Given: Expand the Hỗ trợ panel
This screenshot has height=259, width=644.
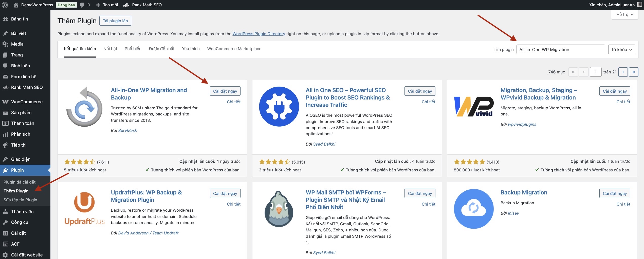Looking at the screenshot, I should click(624, 14).
